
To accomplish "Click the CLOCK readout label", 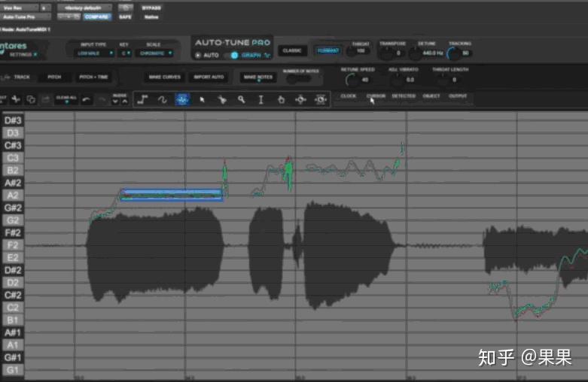I will pos(348,96).
